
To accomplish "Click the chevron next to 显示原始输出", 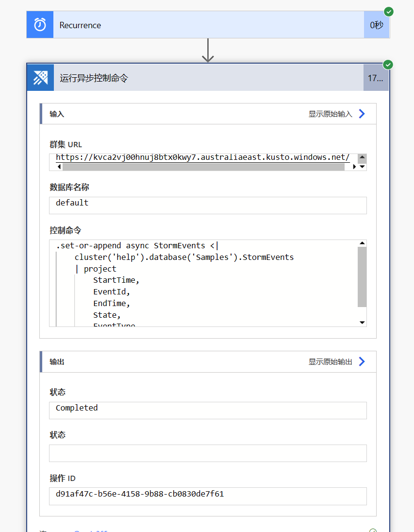I will [x=362, y=361].
